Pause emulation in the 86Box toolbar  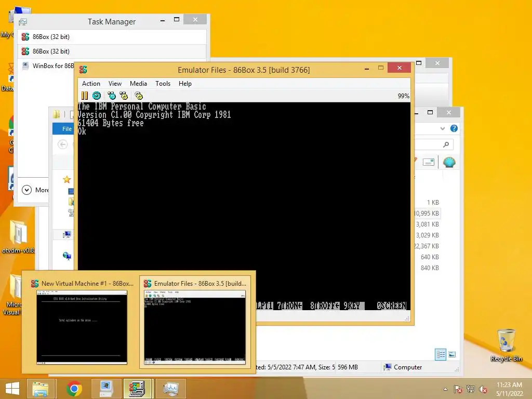pyautogui.click(x=85, y=96)
